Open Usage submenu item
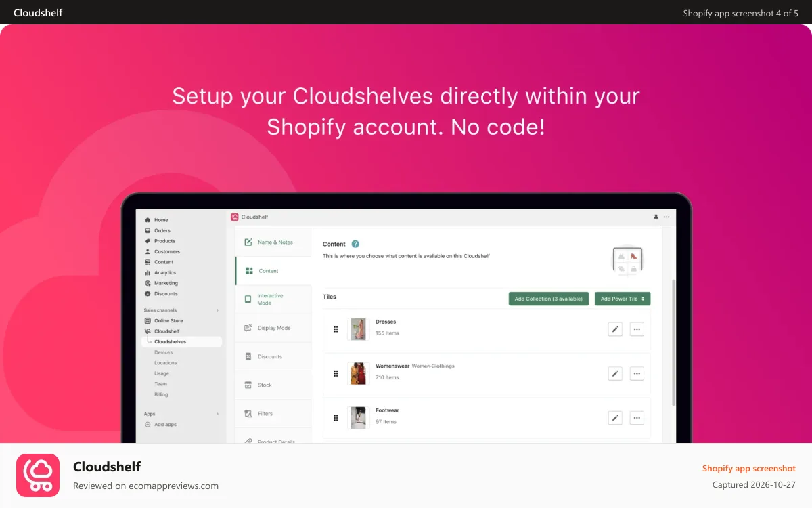812x508 pixels. click(x=162, y=373)
